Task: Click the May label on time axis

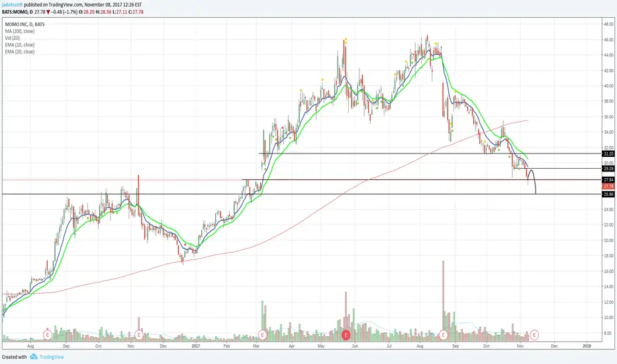Action: click(321, 346)
